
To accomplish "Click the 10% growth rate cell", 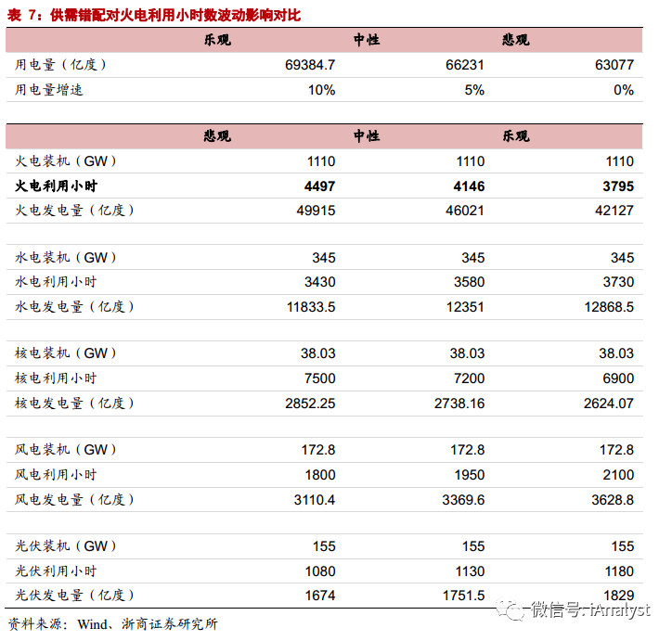I will click(321, 90).
